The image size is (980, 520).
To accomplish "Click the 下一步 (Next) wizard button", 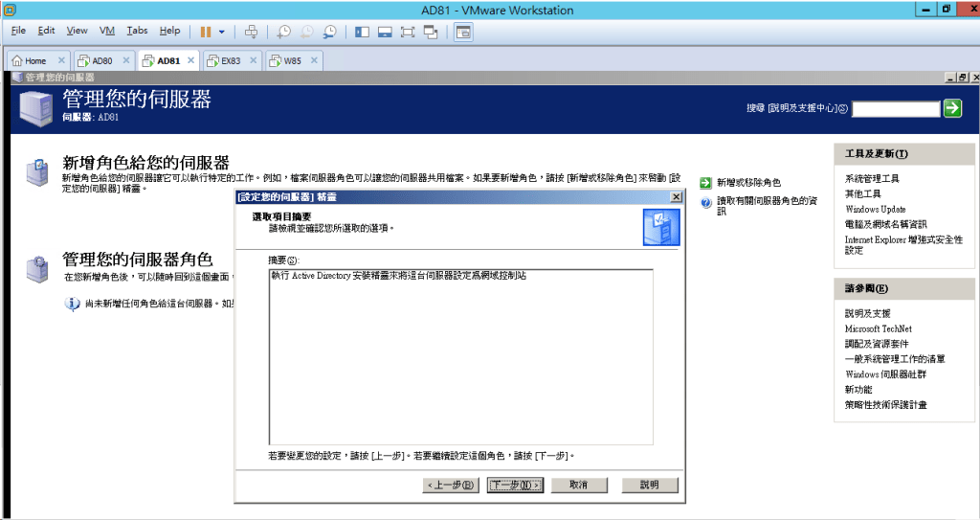I will point(515,485).
